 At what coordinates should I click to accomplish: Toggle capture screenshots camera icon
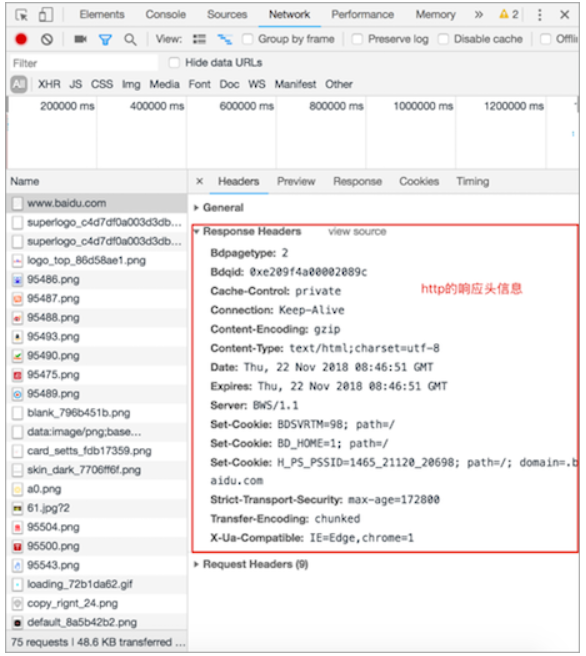pyautogui.click(x=80, y=39)
